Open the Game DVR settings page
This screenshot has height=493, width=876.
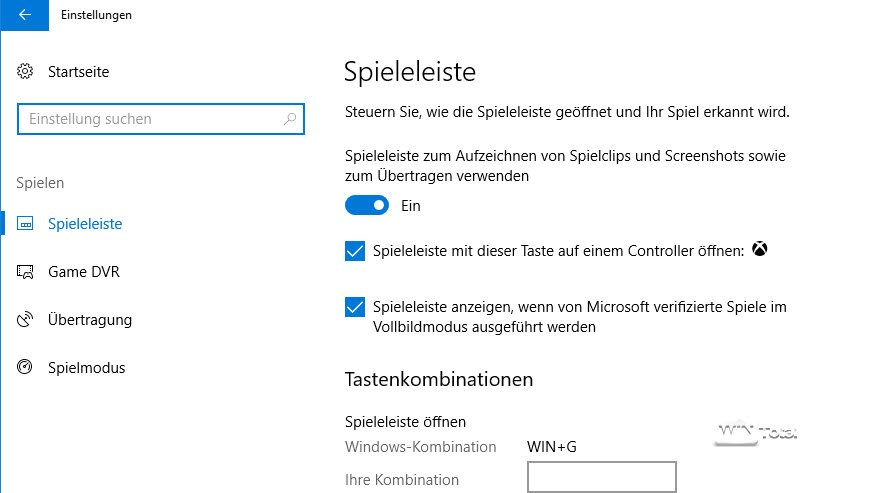(x=83, y=272)
